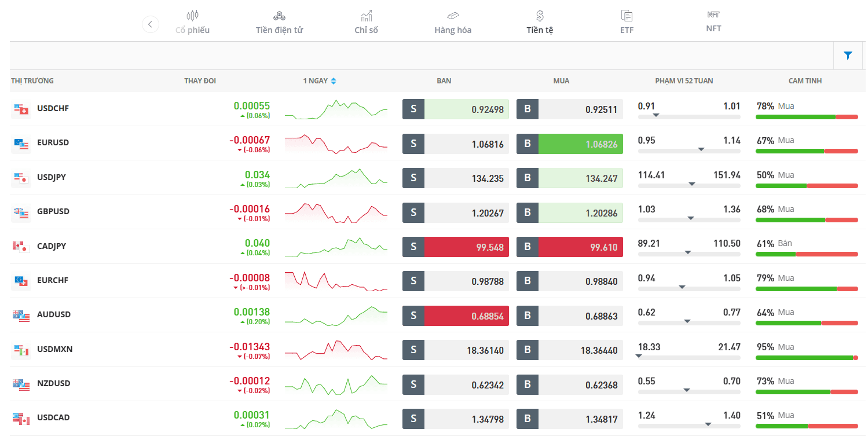The width and height of the screenshot is (868, 440).
Task: Click the EURCHF flag icon
Action: 21,280
